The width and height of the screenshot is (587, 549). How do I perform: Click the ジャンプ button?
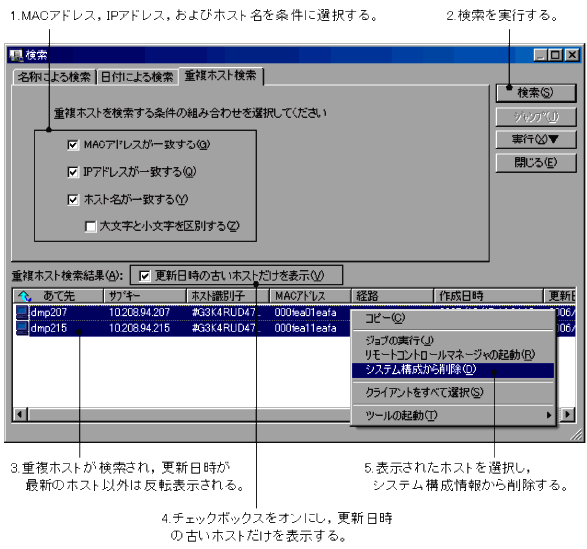click(x=536, y=117)
